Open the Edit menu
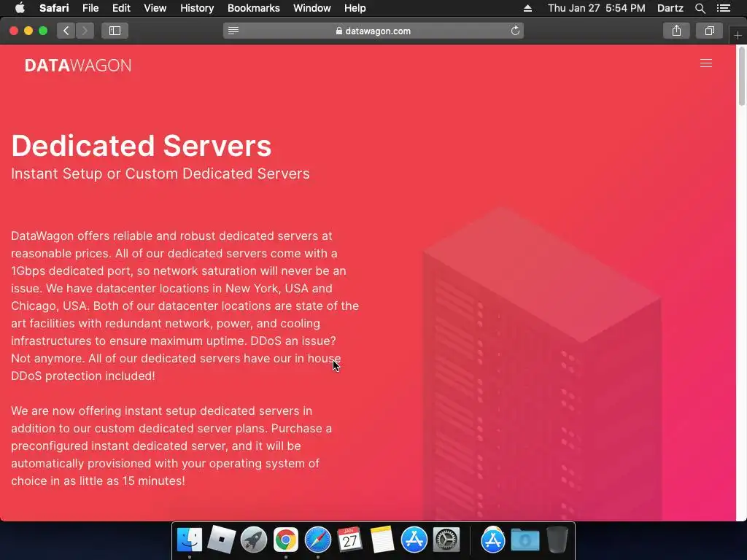This screenshot has height=560, width=747. point(121,8)
